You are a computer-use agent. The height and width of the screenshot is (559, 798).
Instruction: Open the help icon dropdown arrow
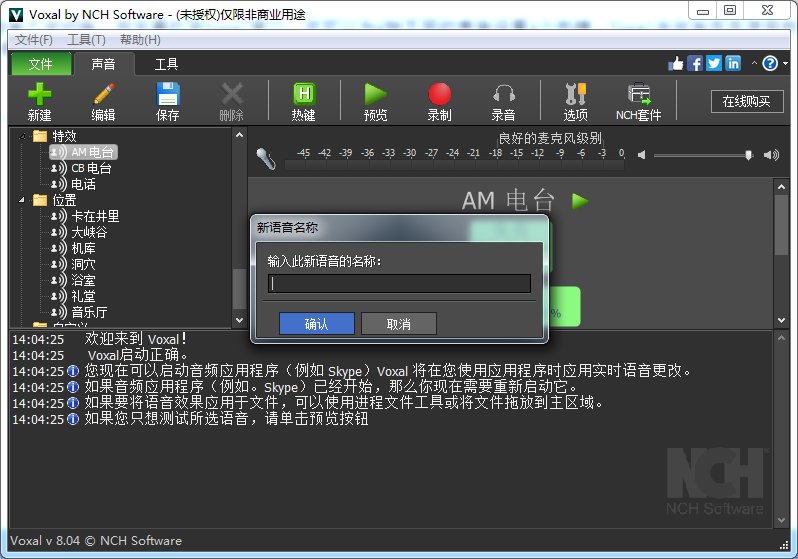pyautogui.click(x=785, y=63)
